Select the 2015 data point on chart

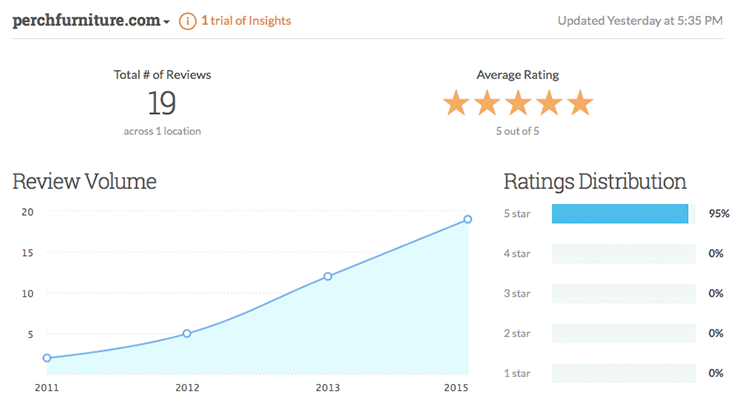[x=467, y=219]
